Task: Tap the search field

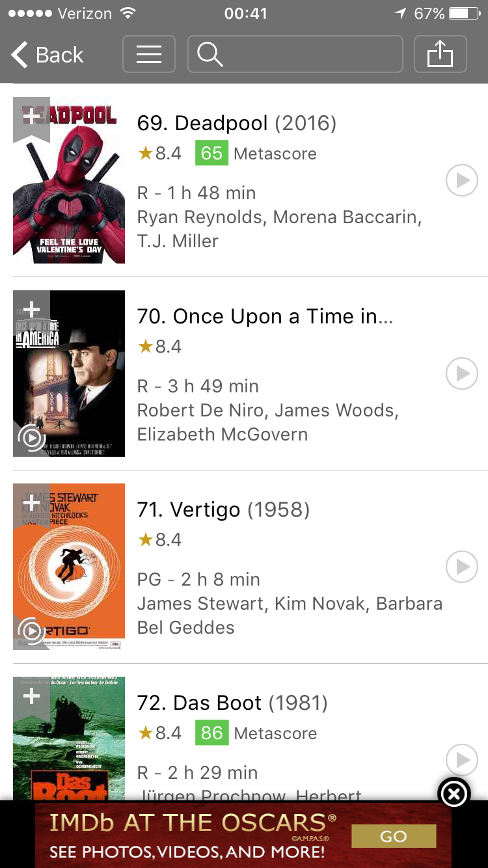Action: (295, 54)
